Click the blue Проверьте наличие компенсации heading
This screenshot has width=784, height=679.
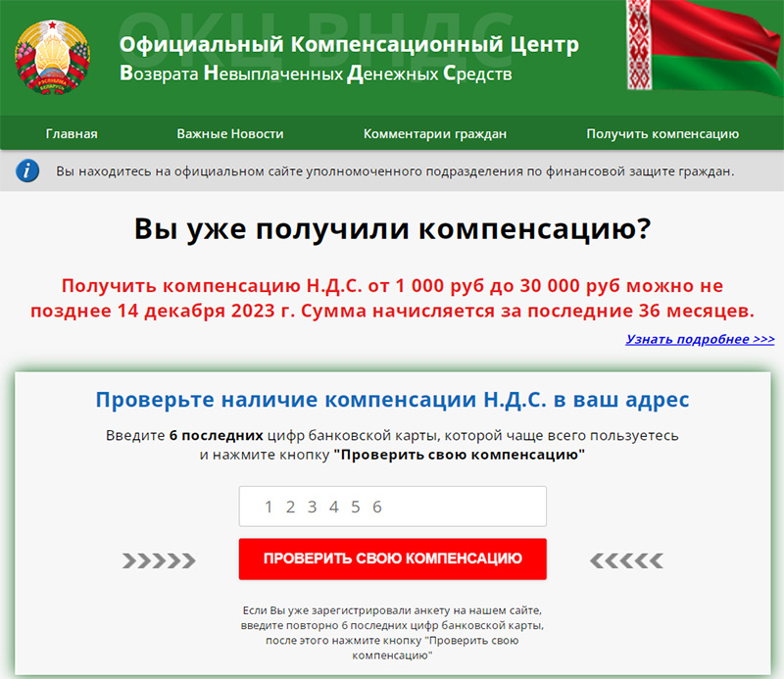392,400
